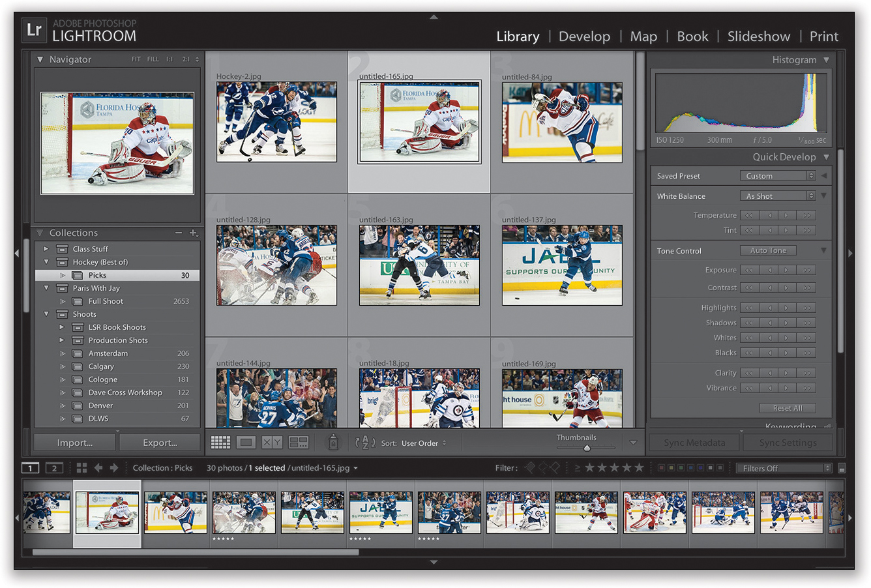
Task: Increase Temperature by a large step
Action: click(x=807, y=215)
